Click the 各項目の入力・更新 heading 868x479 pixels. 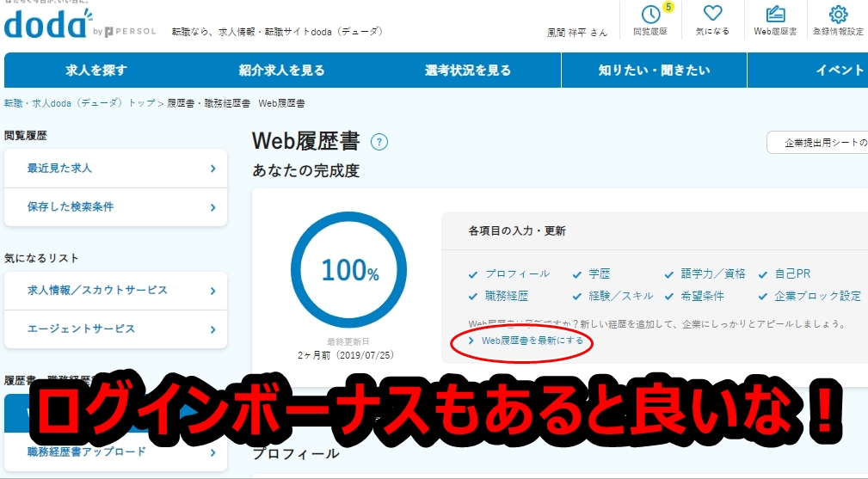coord(517,231)
